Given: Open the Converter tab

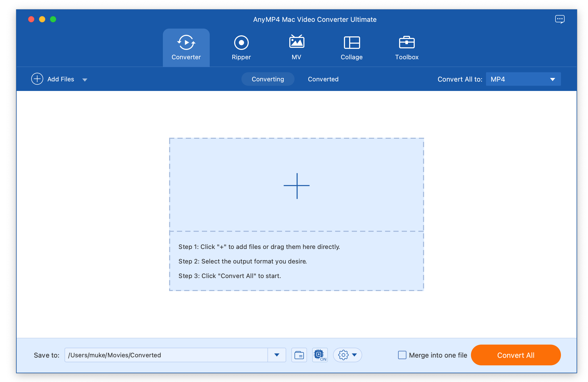Looking at the screenshot, I should pyautogui.click(x=186, y=48).
